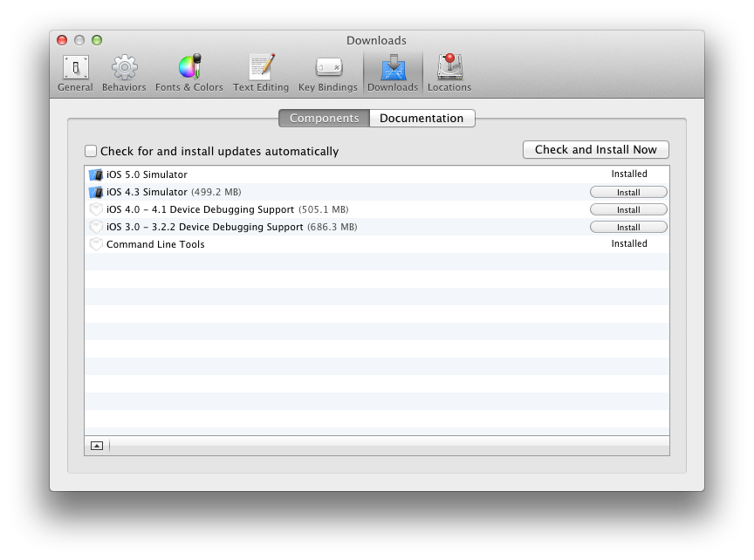
Task: Minimize the Downloads window
Action: tap(80, 40)
